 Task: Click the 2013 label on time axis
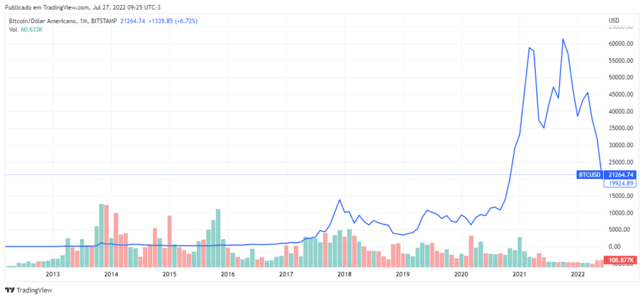[x=52, y=275]
